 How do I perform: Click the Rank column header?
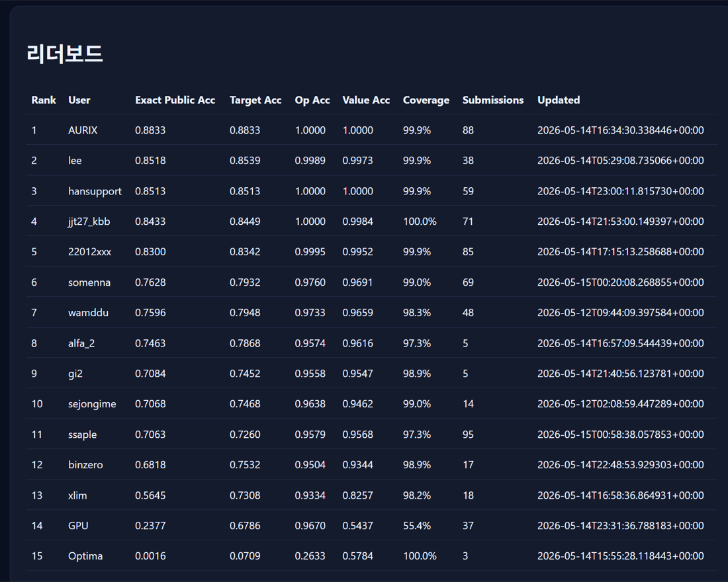[x=44, y=101]
